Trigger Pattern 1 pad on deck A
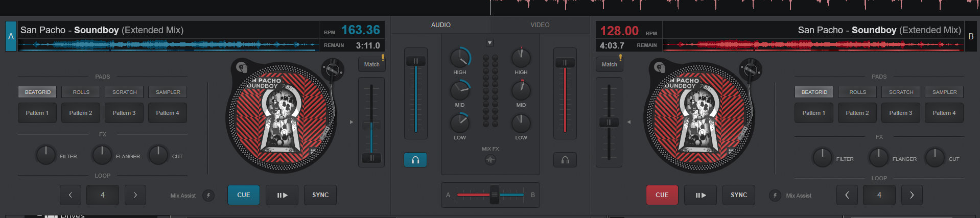The image size is (980, 218). 37,113
